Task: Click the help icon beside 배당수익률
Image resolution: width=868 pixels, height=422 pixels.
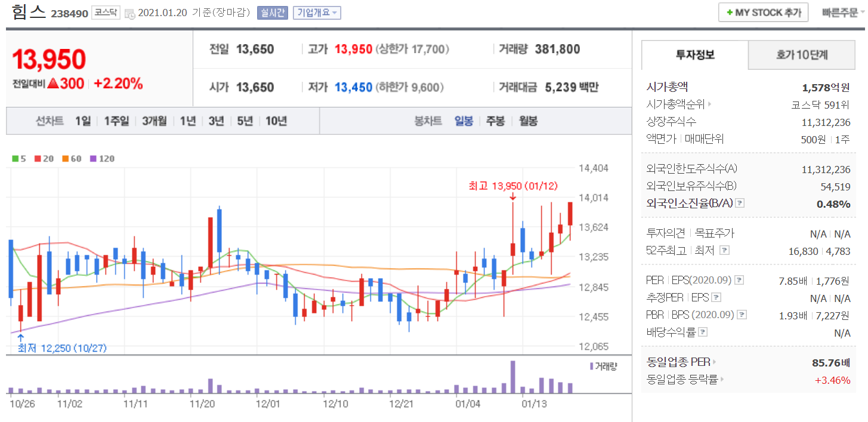Action: click(x=703, y=332)
